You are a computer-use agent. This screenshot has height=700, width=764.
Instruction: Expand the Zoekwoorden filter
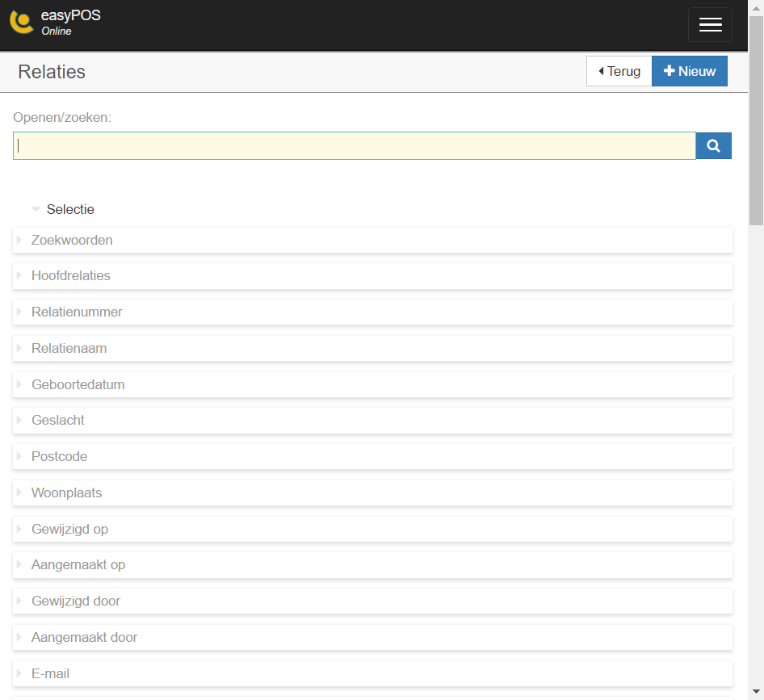pos(373,240)
